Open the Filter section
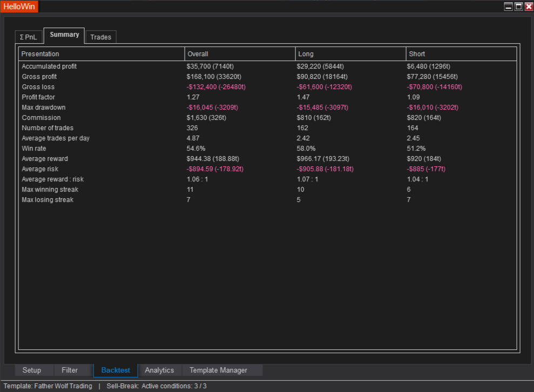The height and width of the screenshot is (392, 534). (x=70, y=370)
